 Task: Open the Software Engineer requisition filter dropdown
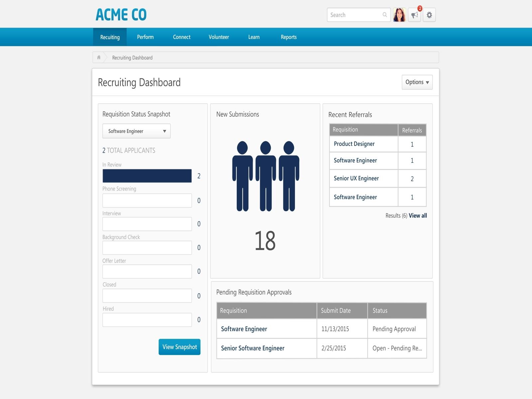(136, 131)
